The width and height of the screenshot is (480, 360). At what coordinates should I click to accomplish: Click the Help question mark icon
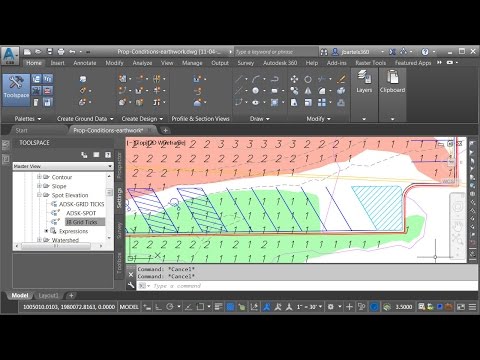(425, 52)
